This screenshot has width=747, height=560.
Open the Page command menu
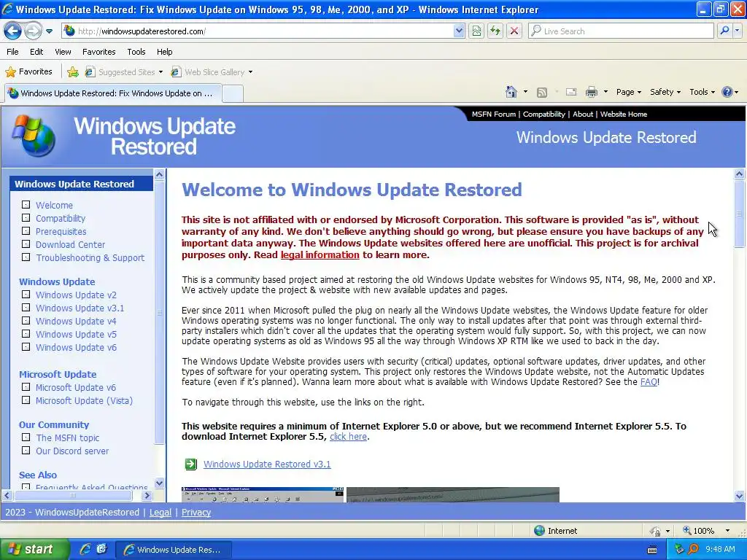(x=628, y=92)
